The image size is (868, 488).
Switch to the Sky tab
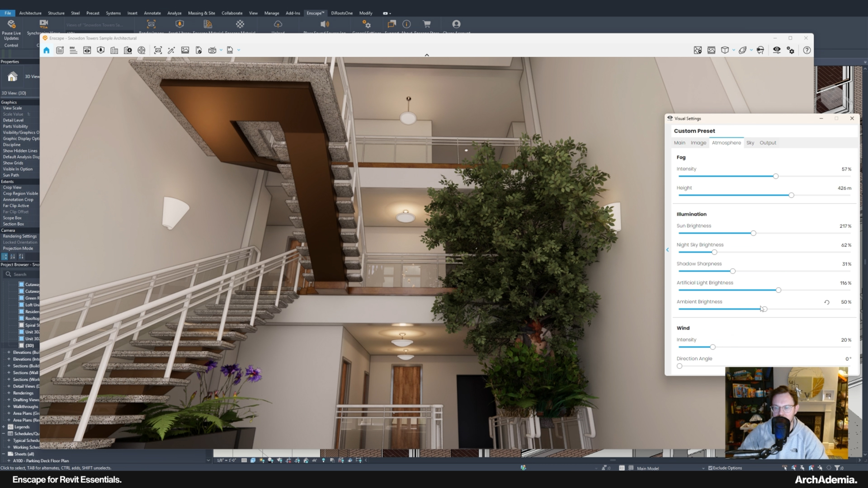click(750, 143)
